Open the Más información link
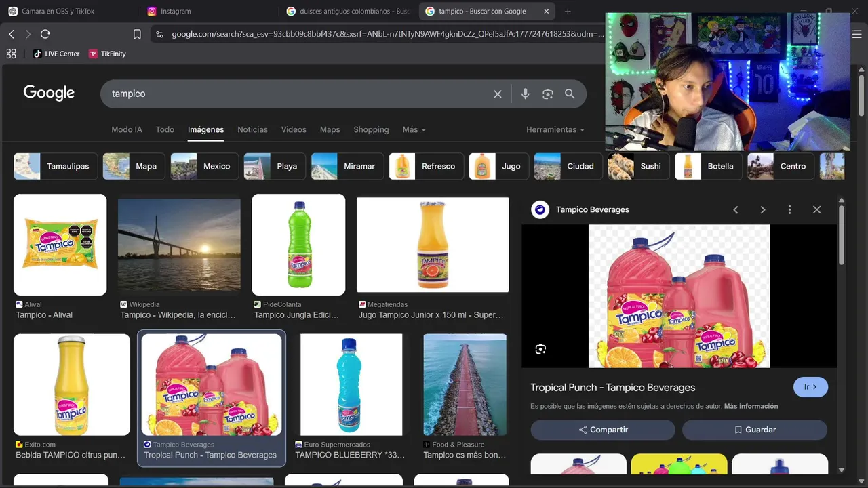868x488 pixels. coord(751,406)
